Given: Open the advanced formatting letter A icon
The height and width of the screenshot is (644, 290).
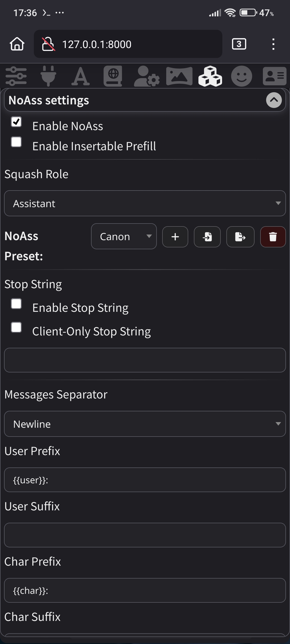Looking at the screenshot, I should tap(80, 76).
